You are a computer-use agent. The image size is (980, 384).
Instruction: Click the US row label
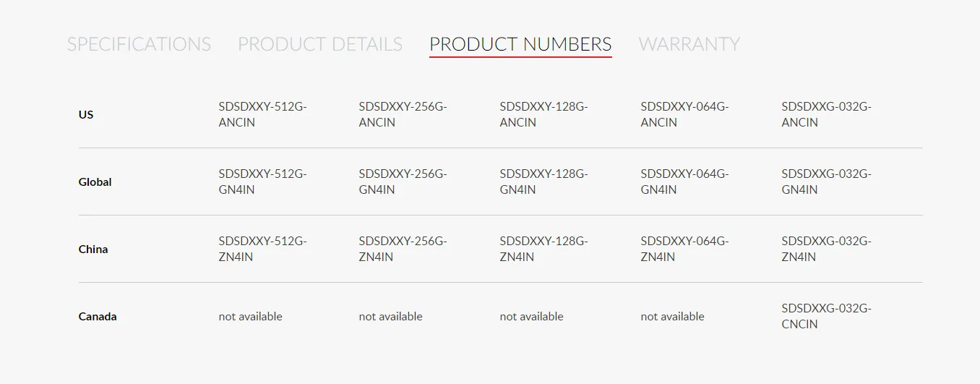pos(86,115)
